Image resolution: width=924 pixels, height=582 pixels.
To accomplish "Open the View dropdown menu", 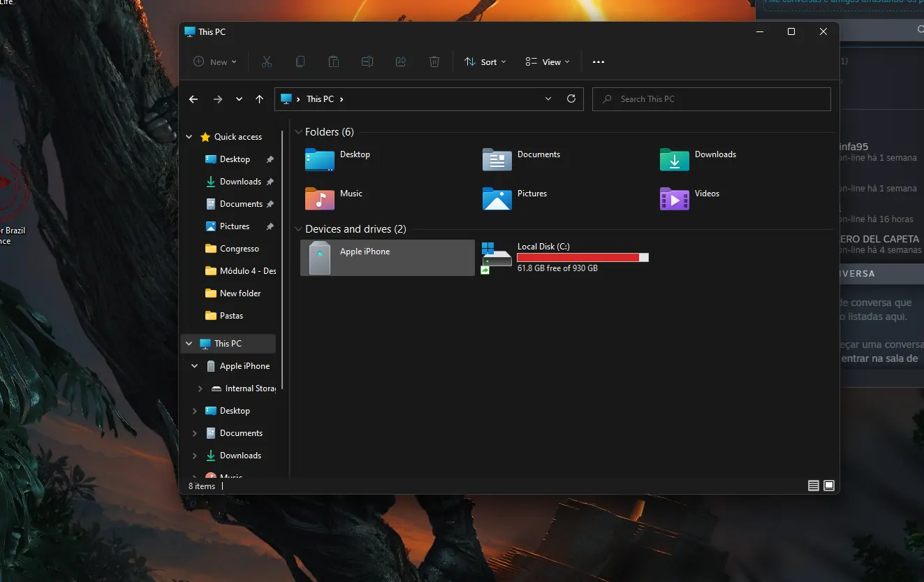I will 548,61.
